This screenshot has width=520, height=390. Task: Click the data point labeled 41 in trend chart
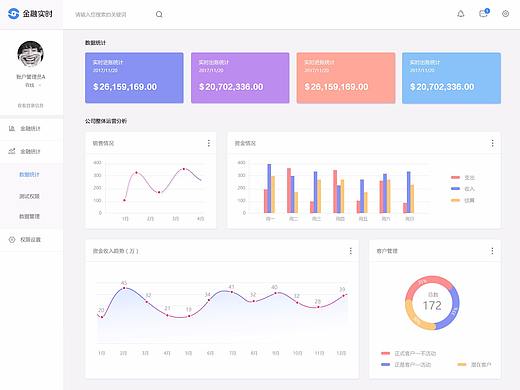point(232,292)
